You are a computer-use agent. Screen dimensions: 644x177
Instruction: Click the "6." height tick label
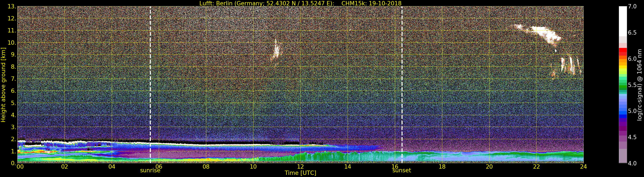click(x=13, y=91)
